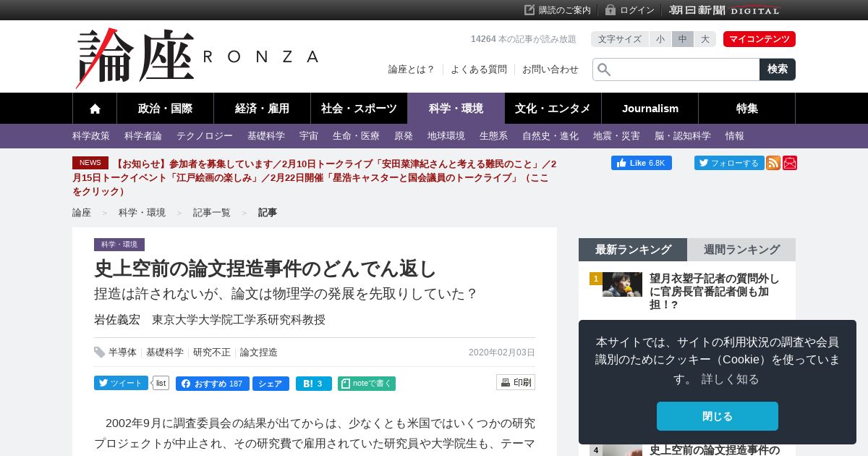
Task: Switch to 最新ランキング tab
Action: (633, 250)
